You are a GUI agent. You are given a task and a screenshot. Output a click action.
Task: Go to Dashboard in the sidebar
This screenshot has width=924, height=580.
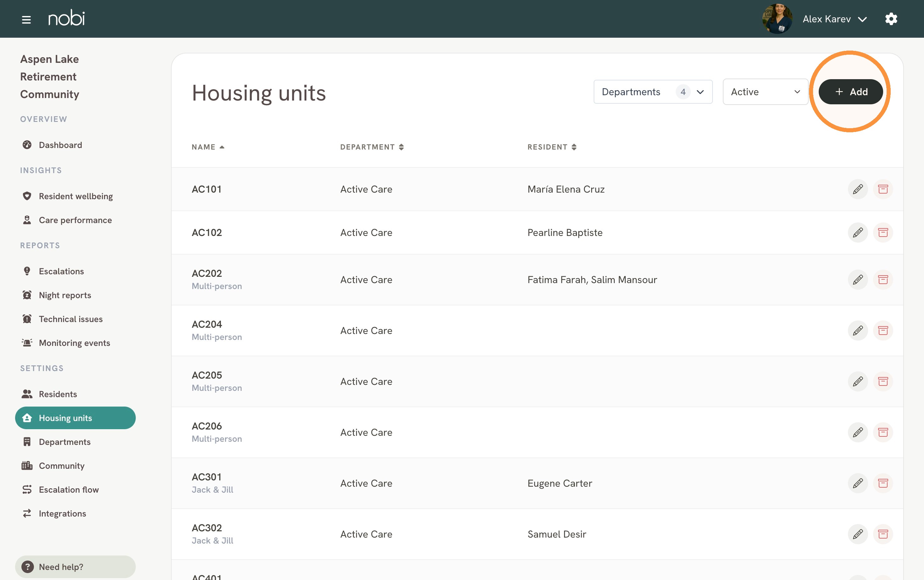(x=75, y=145)
